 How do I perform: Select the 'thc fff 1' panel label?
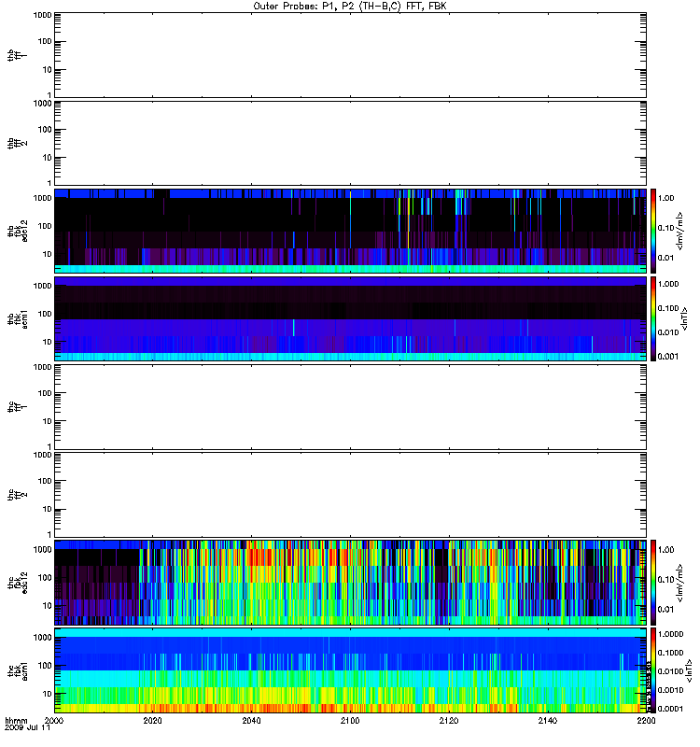pyautogui.click(x=17, y=407)
